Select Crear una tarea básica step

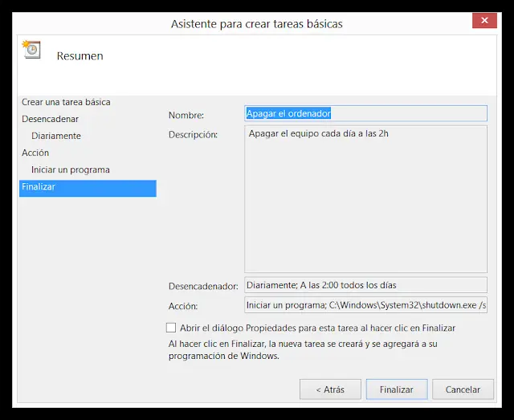[x=66, y=102]
